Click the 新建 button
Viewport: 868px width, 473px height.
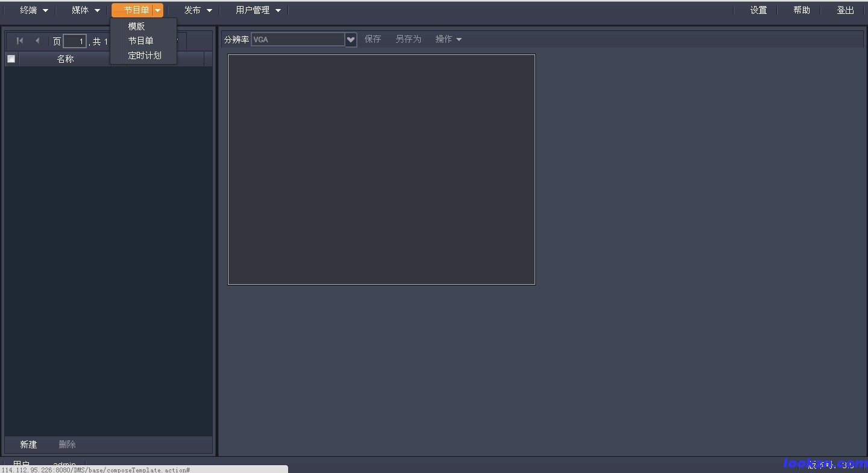28,445
